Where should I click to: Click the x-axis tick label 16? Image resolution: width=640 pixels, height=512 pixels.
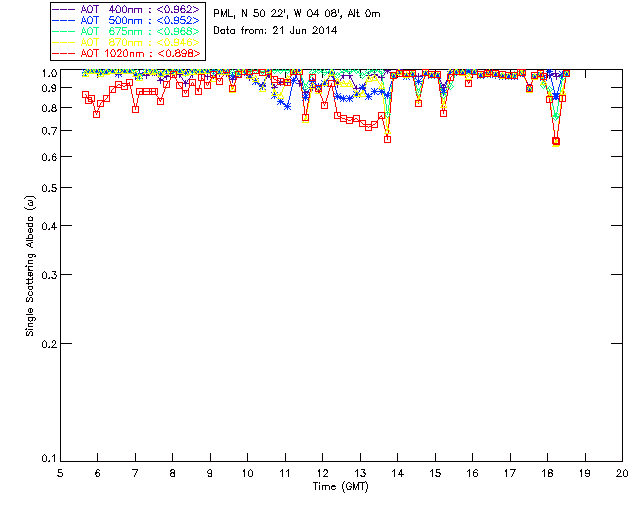[473, 473]
